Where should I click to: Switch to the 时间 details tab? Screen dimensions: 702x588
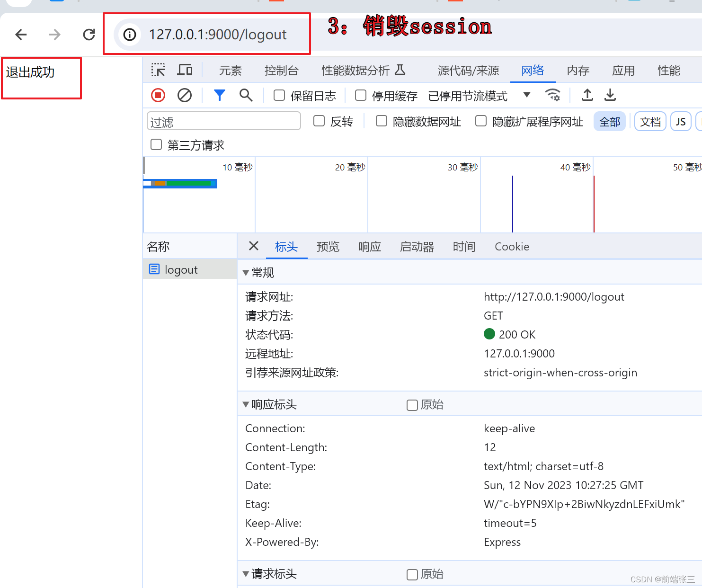coord(464,247)
